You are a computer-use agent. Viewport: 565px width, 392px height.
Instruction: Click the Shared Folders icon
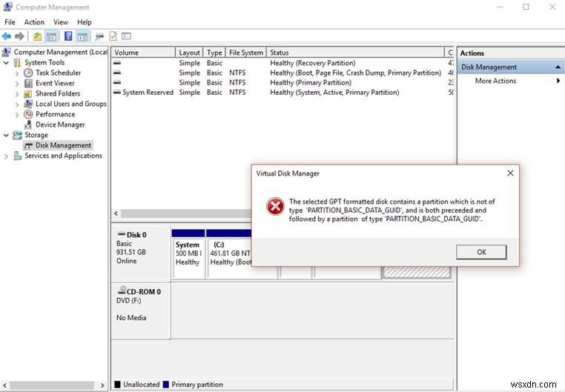click(27, 93)
